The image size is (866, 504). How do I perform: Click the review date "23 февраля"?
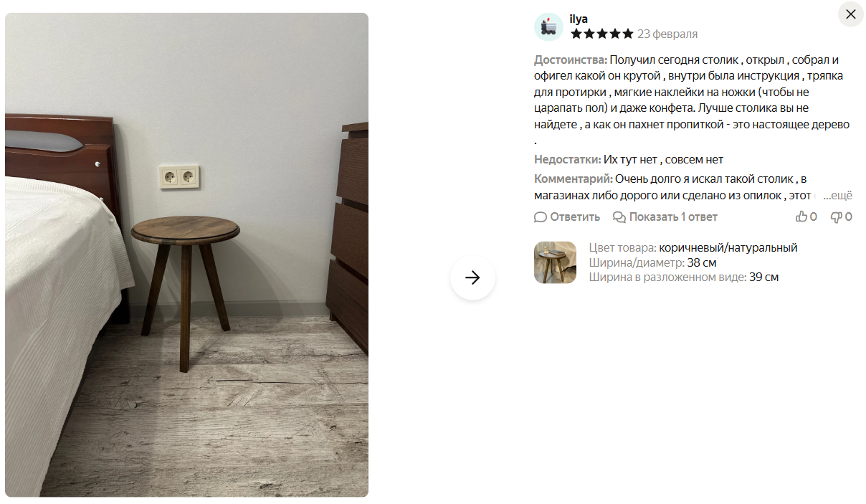667,34
